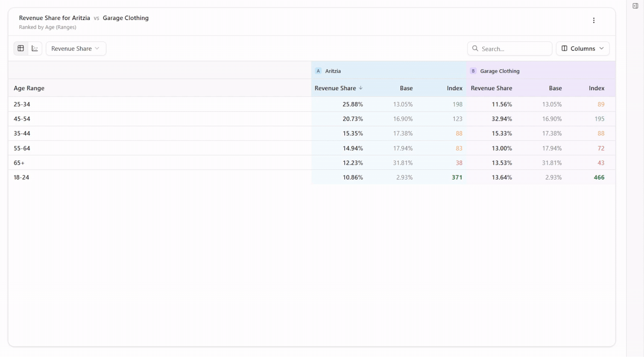Open the Columns dropdown
644x357 pixels.
(583, 48)
